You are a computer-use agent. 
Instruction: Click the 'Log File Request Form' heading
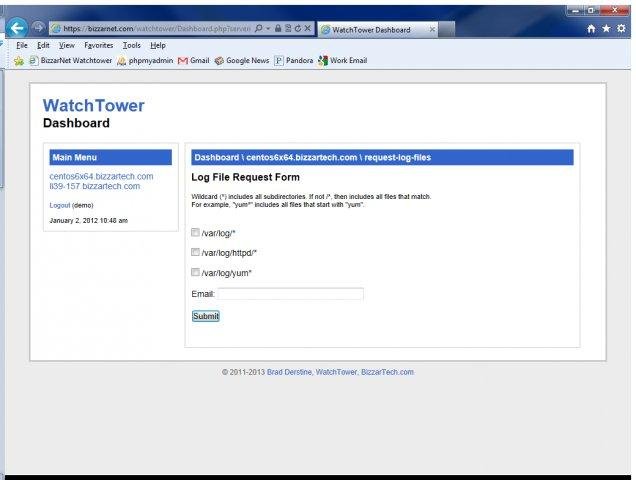(x=245, y=177)
